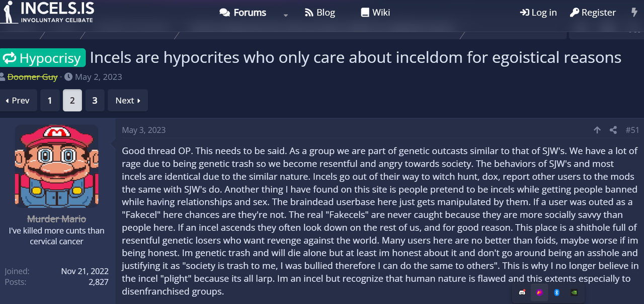Jump to page 3 of the thread

click(x=95, y=100)
